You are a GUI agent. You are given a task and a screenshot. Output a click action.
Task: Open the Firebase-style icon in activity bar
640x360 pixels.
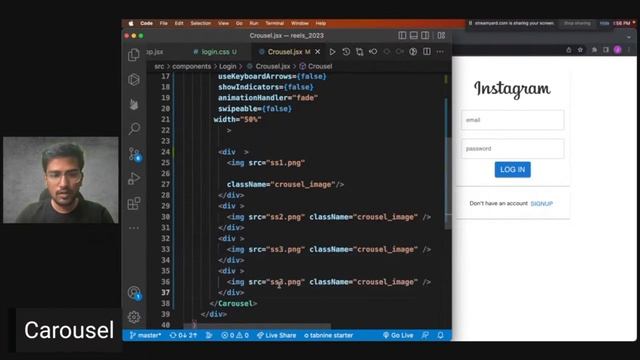134,104
